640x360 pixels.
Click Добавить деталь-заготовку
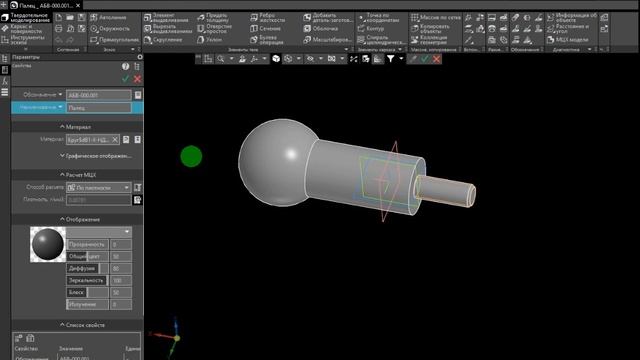[x=328, y=18]
